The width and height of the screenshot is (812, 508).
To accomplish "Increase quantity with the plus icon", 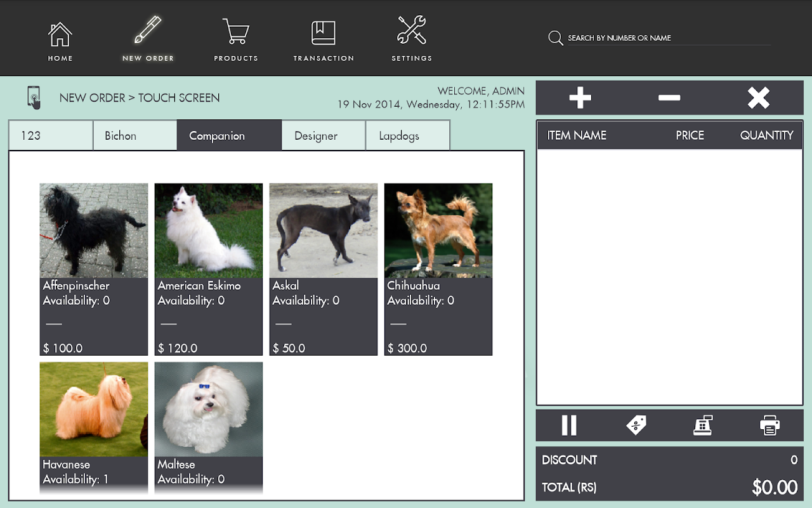I will coord(580,98).
